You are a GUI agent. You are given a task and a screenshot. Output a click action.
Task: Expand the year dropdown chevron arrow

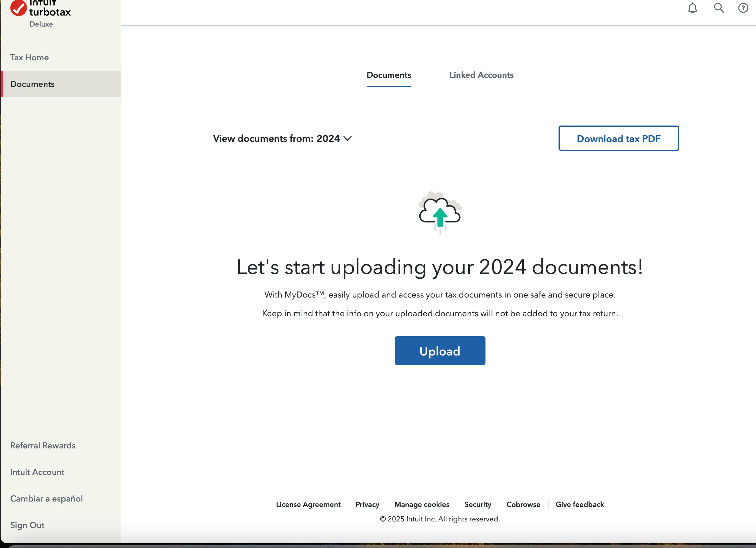pyautogui.click(x=347, y=139)
